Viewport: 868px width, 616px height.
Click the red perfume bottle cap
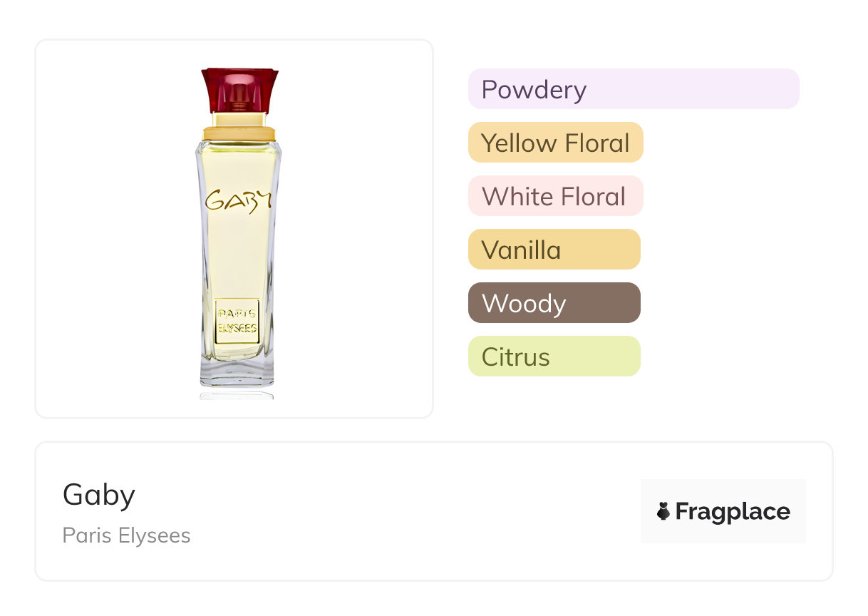point(239,88)
